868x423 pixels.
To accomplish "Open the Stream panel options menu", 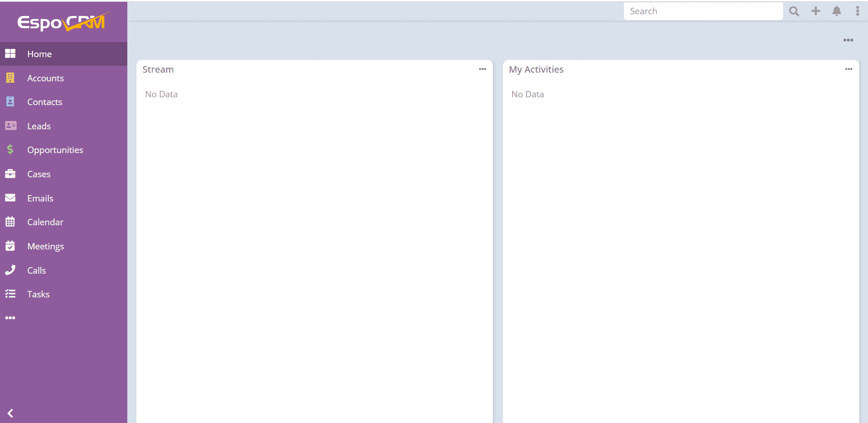I will pos(482,69).
